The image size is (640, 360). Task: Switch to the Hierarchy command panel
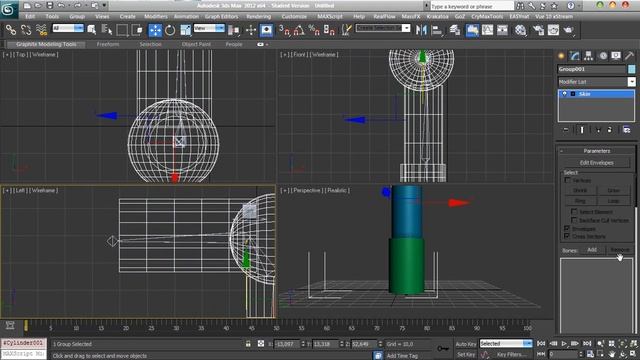(589, 56)
